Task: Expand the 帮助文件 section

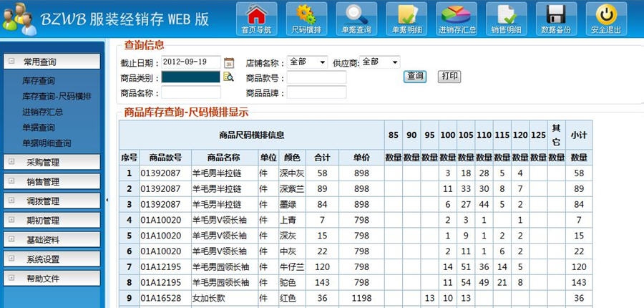Action: click(x=52, y=278)
